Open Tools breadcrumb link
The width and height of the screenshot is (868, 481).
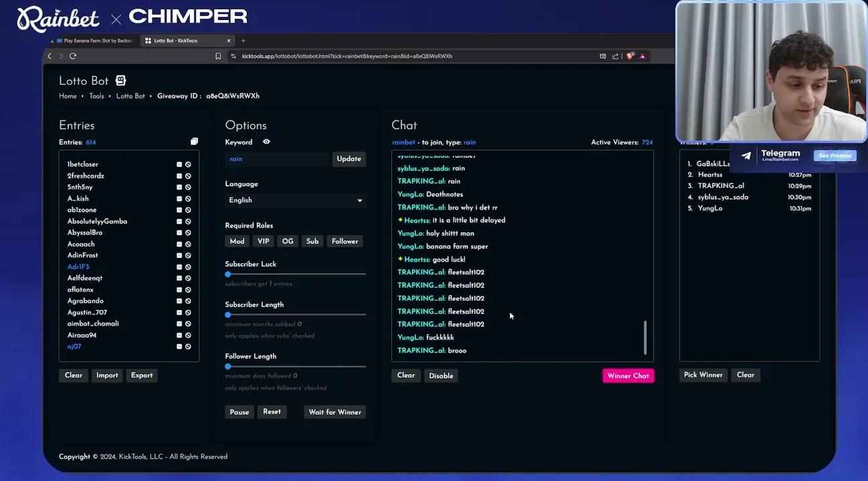tap(97, 96)
